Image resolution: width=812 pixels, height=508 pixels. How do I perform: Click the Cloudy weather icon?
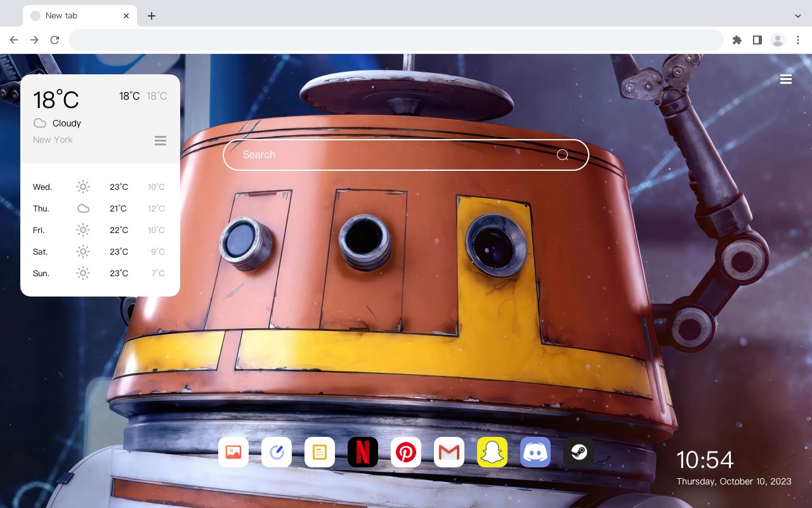coord(40,123)
